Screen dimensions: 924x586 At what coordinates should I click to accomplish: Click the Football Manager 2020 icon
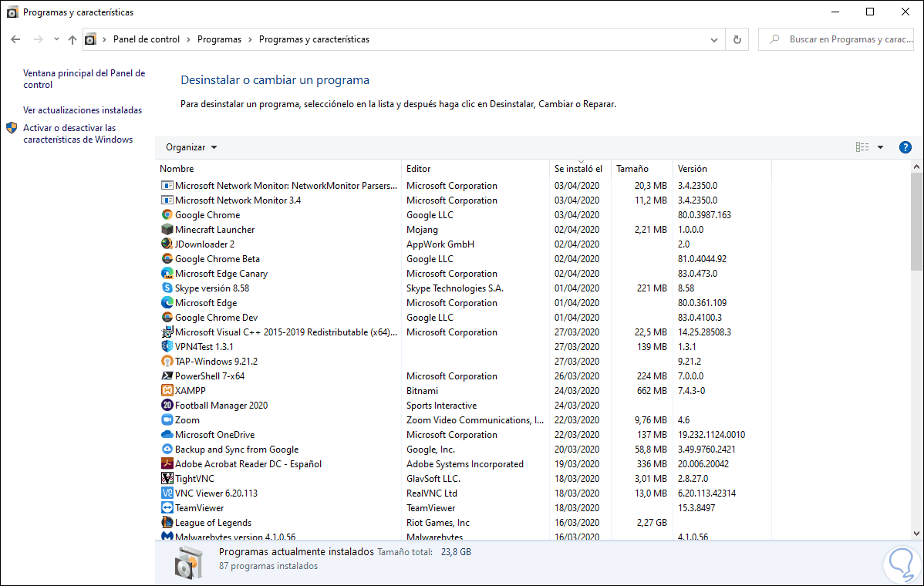point(167,406)
